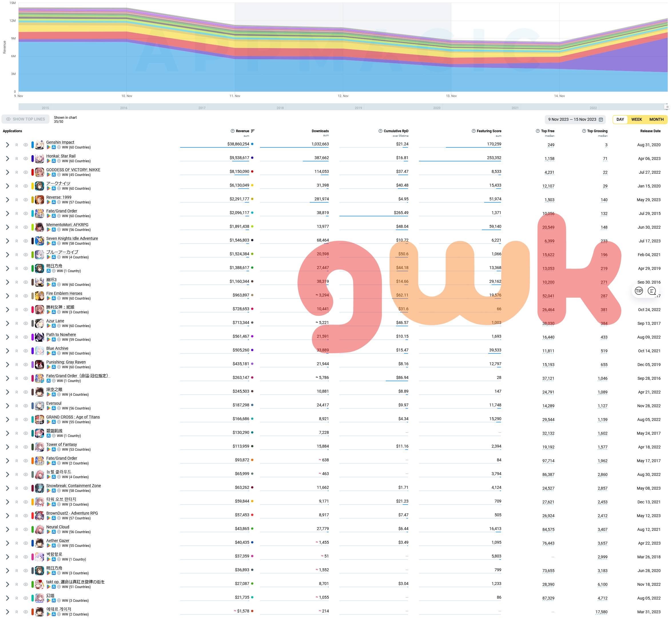Image resolution: width=672 pixels, height=619 pixels.
Task: Click the help icon beside Revenue header
Action: tap(232, 131)
